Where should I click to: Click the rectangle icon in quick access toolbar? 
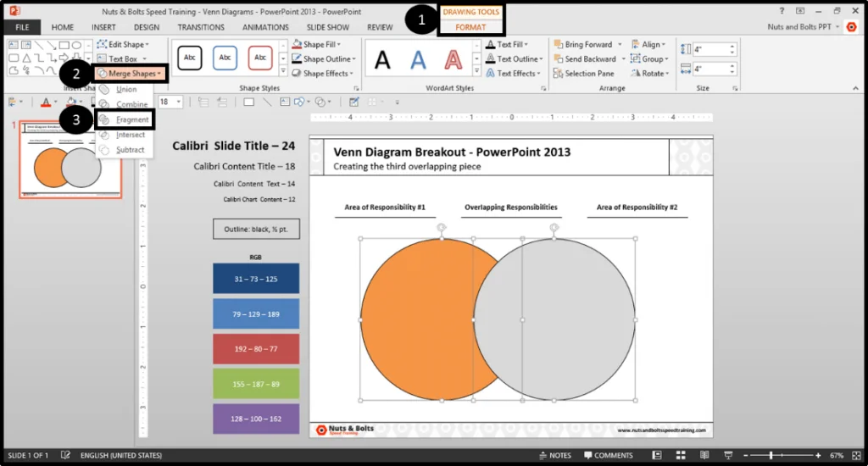pyautogui.click(x=248, y=102)
